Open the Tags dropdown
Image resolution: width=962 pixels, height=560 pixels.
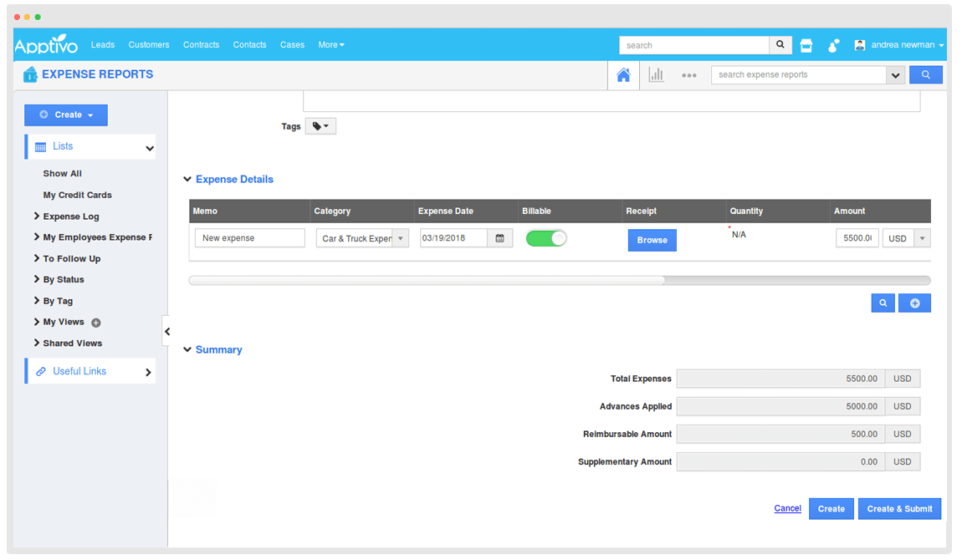pyautogui.click(x=320, y=126)
